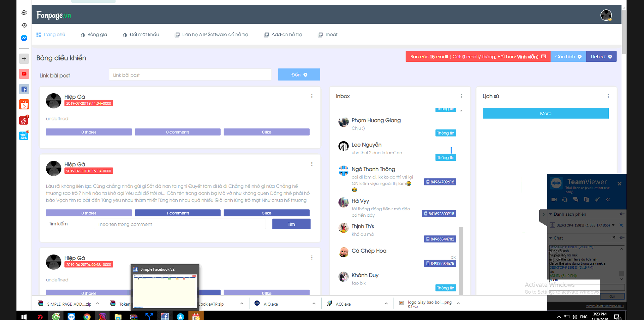
Task: Open Instagram icon in Windows taskbar
Action: pyautogui.click(x=102, y=317)
